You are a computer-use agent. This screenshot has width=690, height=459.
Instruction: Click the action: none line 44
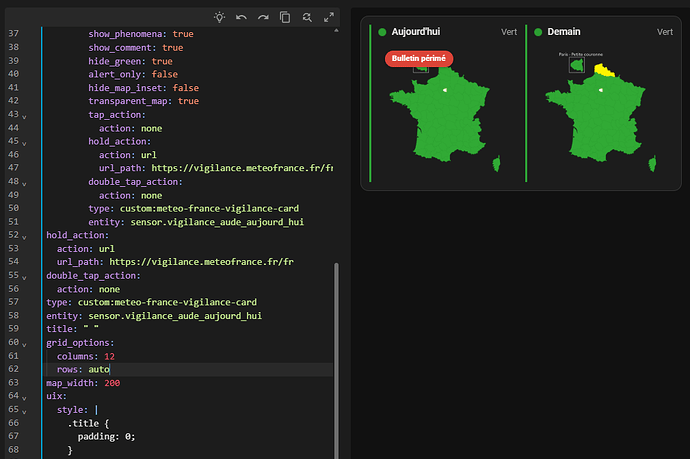pos(130,129)
